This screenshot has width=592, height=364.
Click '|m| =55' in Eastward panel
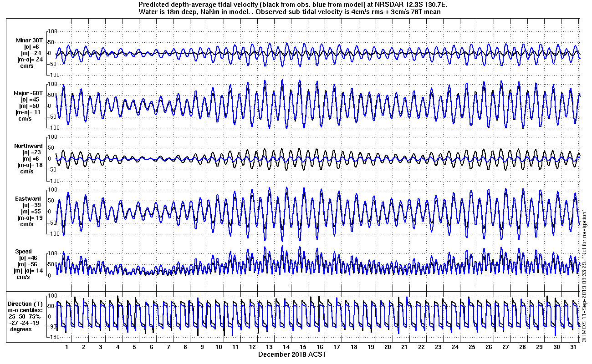tap(32, 212)
